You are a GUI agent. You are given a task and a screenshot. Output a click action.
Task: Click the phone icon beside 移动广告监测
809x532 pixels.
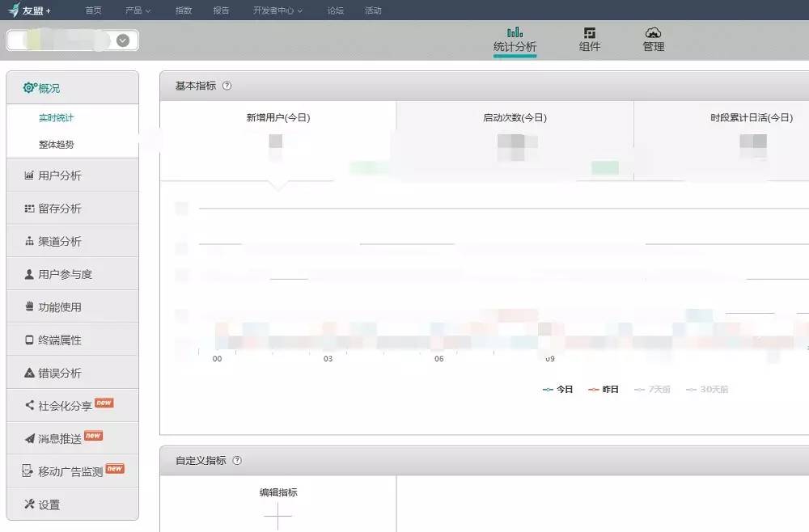28,471
